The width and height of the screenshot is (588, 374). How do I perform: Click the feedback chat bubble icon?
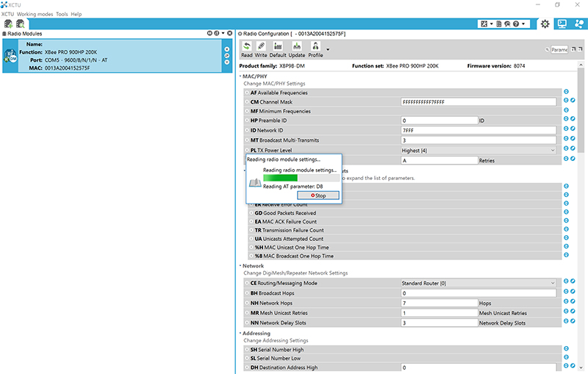click(x=507, y=24)
